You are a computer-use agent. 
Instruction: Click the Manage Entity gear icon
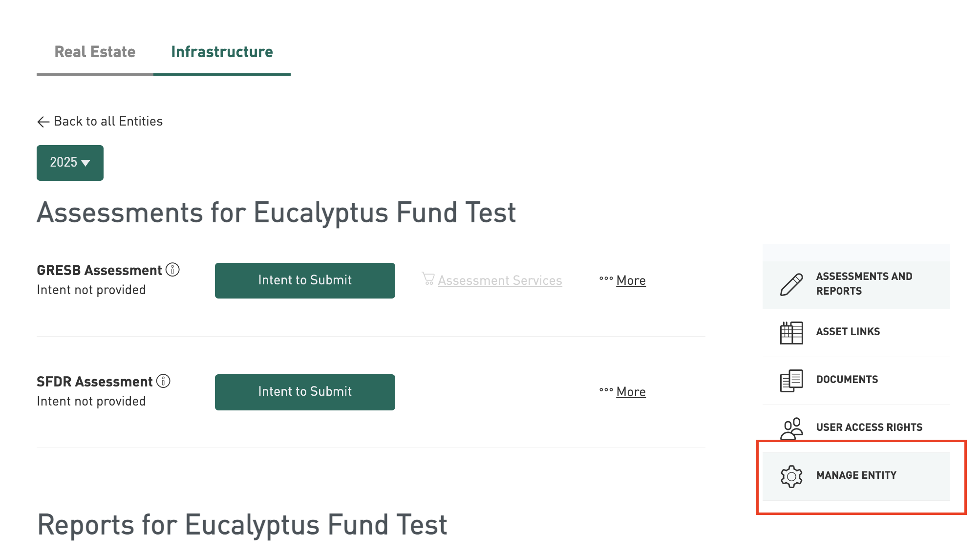point(791,476)
